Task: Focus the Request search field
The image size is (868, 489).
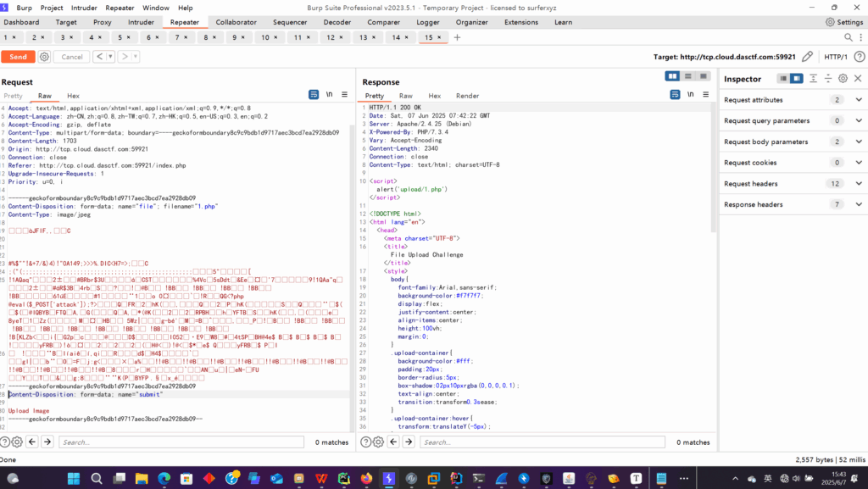Action: coord(181,442)
